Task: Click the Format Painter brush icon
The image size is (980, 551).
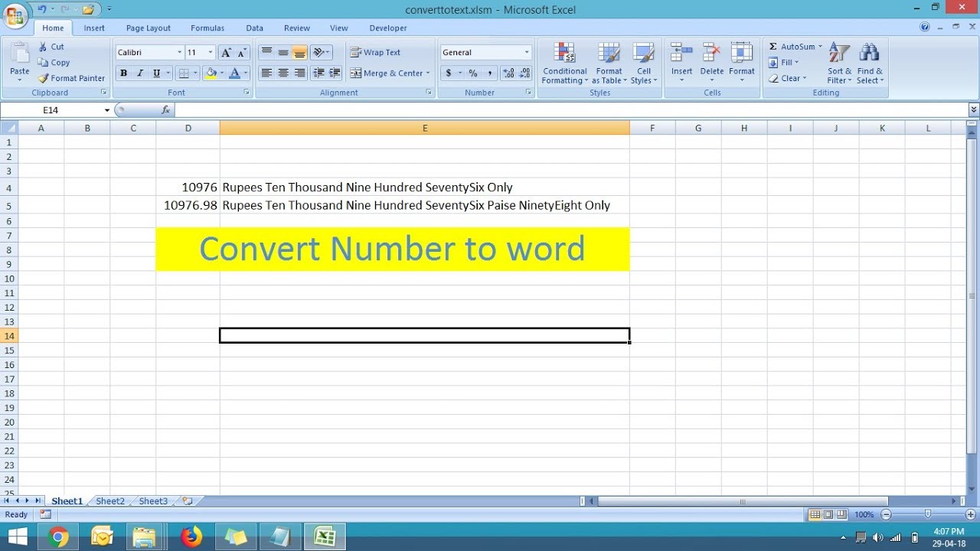Action: [x=44, y=78]
